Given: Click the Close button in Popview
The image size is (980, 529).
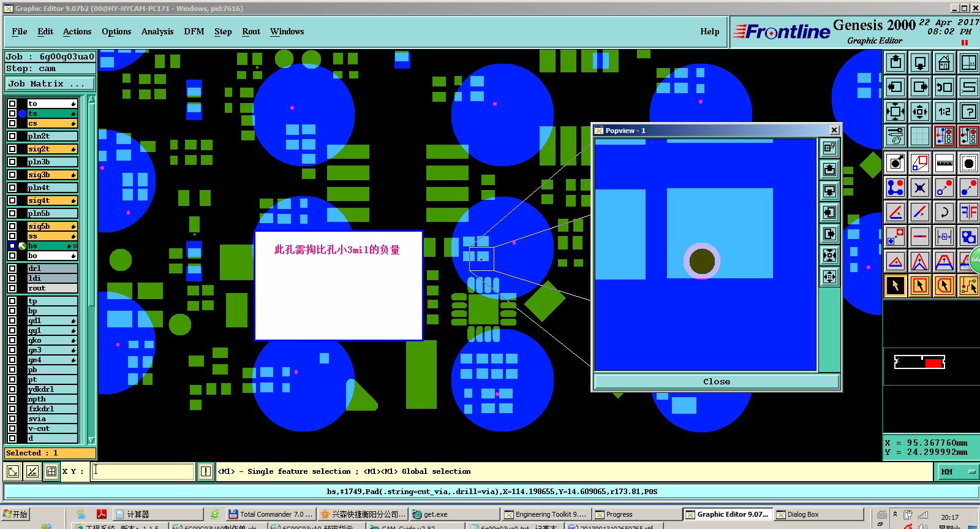Looking at the screenshot, I should click(717, 381).
